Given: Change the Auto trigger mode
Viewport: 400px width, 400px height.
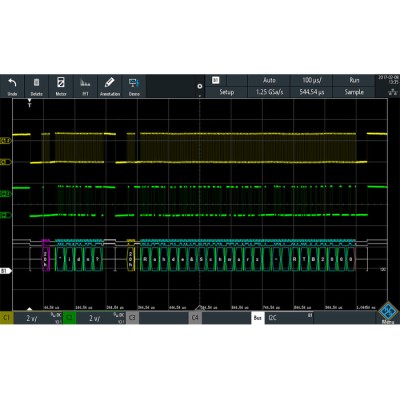Looking at the screenshot, I should click(269, 80).
